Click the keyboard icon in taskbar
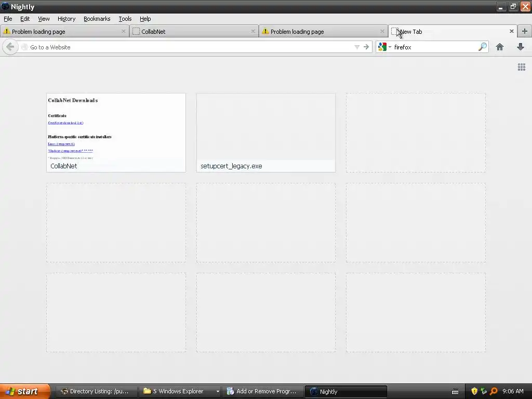This screenshot has height=399, width=532. click(455, 392)
